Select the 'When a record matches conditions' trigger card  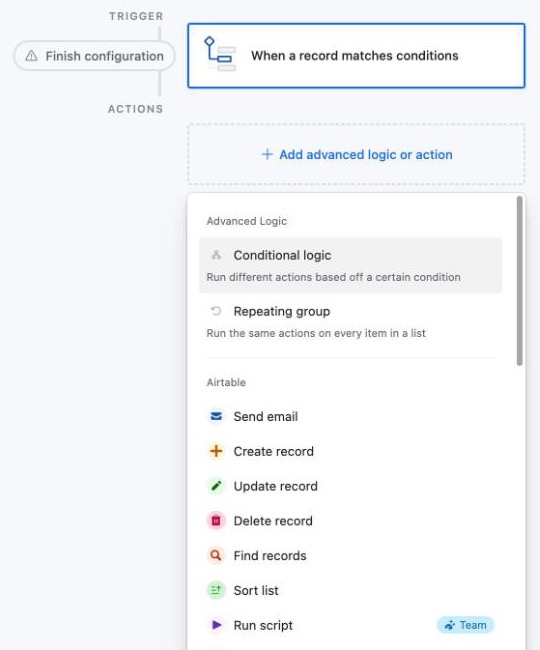click(356, 56)
